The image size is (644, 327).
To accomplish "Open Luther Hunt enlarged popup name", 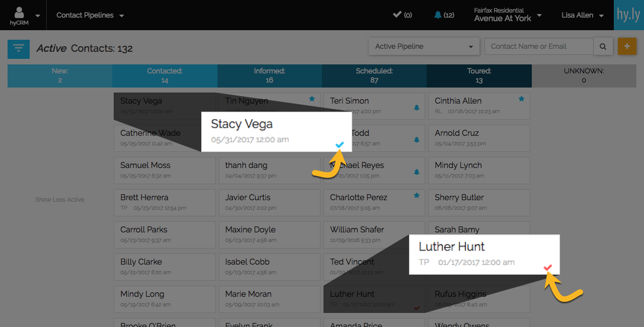I will (452, 247).
